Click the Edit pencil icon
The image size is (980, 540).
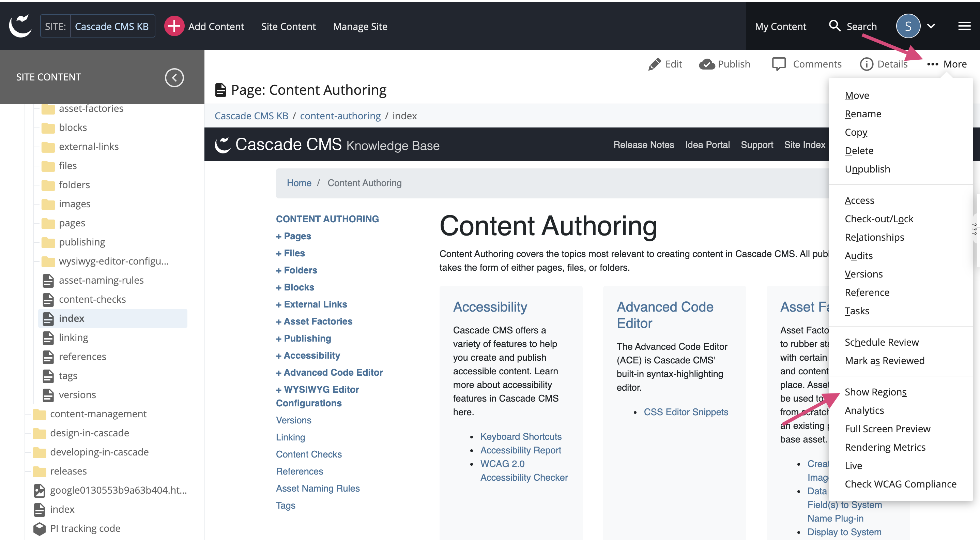coord(654,64)
